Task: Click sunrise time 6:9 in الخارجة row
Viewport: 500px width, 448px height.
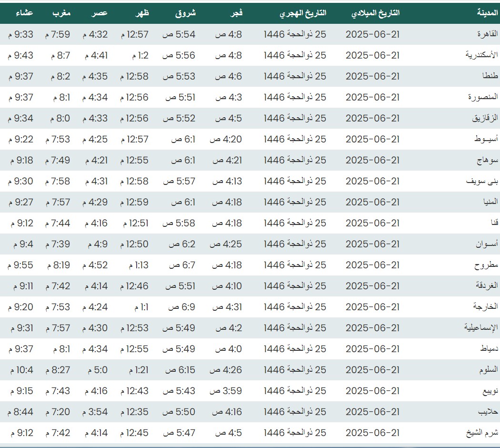Action: (181, 307)
